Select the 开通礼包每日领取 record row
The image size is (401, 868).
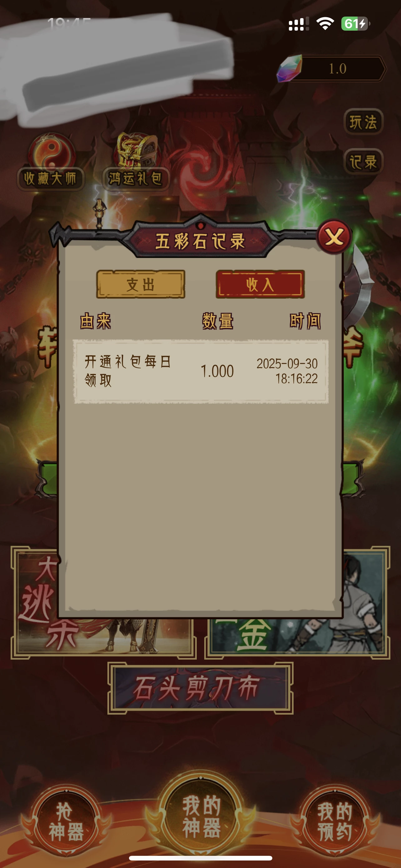[x=201, y=371]
